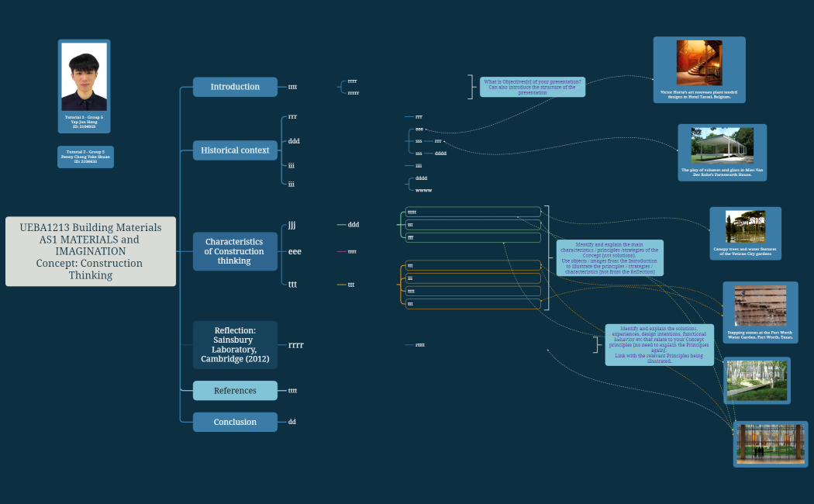Image resolution: width=814 pixels, height=504 pixels.
Task: Click the Conclusion topic node
Action: coord(235,422)
